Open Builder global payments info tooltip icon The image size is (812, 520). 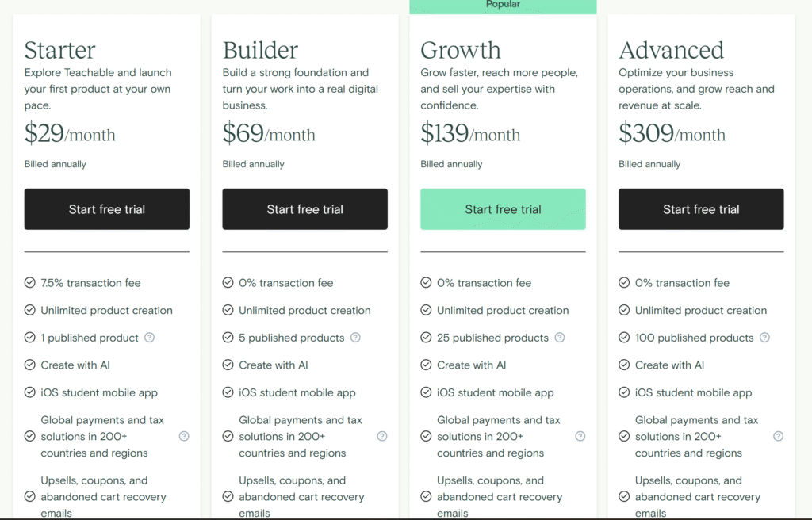pyautogui.click(x=382, y=436)
